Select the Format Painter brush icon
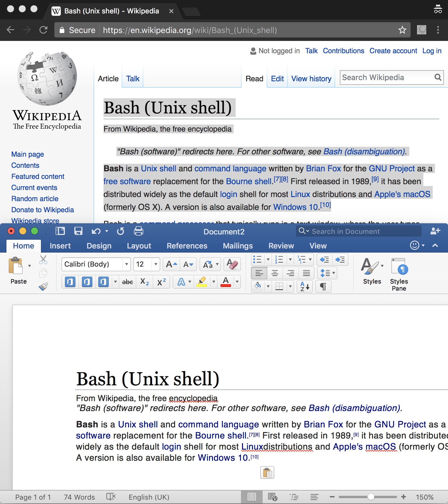This screenshot has width=448, height=504. pos(43,286)
